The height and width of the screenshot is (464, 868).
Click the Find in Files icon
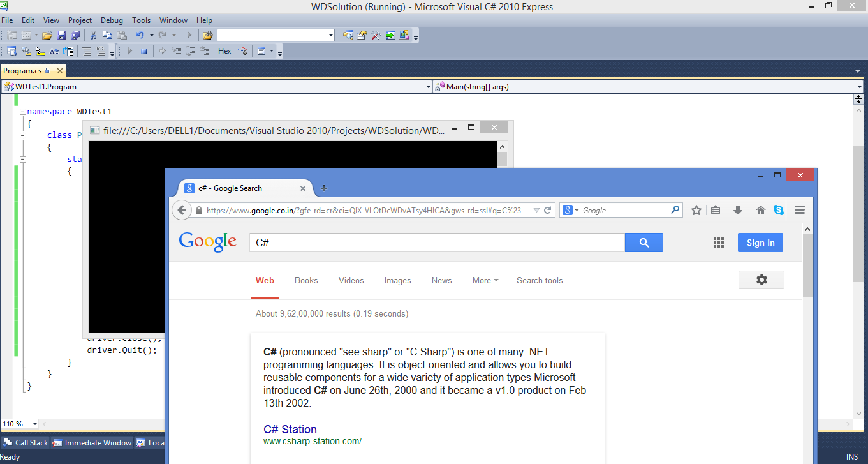pyautogui.click(x=208, y=35)
